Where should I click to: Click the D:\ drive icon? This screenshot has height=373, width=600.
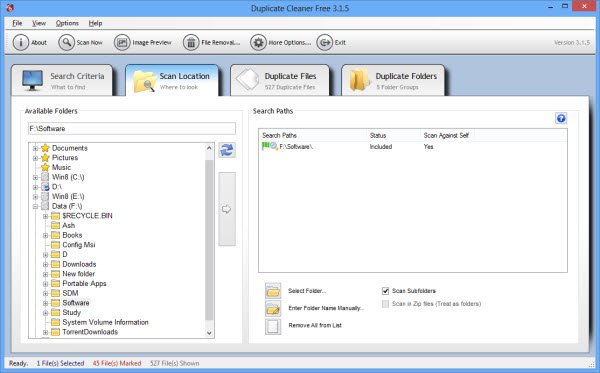coord(45,187)
